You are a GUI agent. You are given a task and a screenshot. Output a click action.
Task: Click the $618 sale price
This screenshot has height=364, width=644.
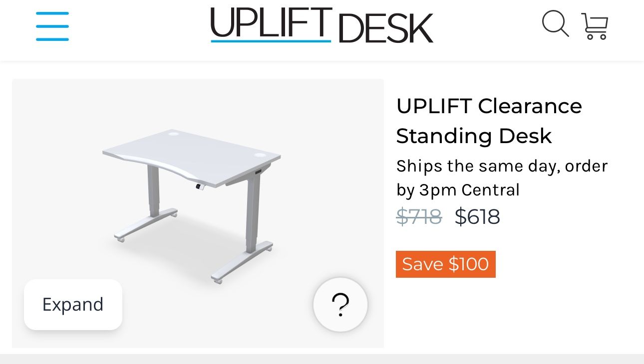[x=477, y=216]
